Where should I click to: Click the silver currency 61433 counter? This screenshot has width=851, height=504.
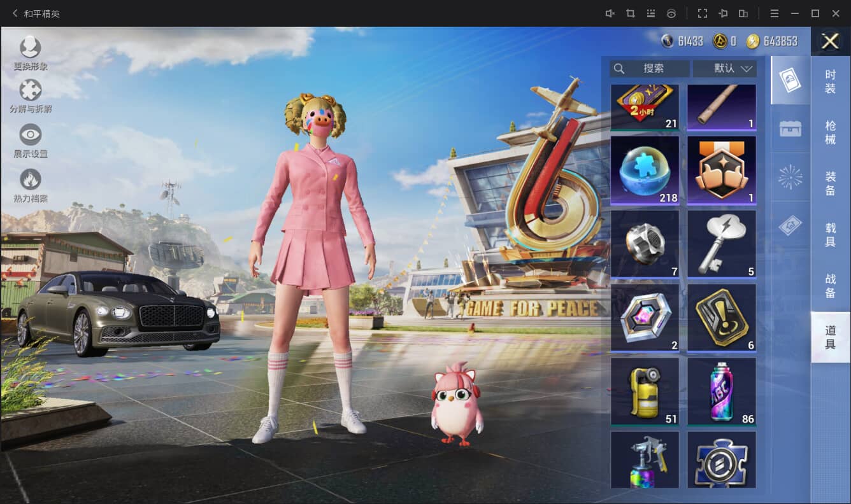click(682, 41)
